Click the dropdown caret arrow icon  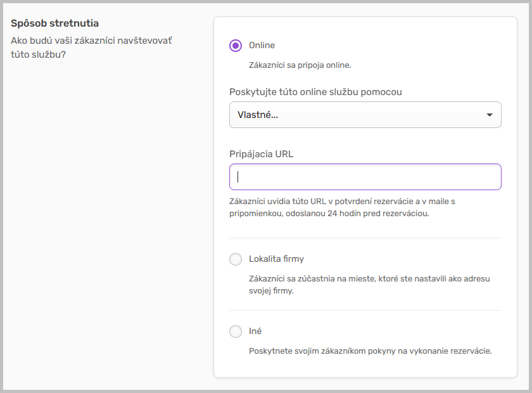[x=489, y=115]
